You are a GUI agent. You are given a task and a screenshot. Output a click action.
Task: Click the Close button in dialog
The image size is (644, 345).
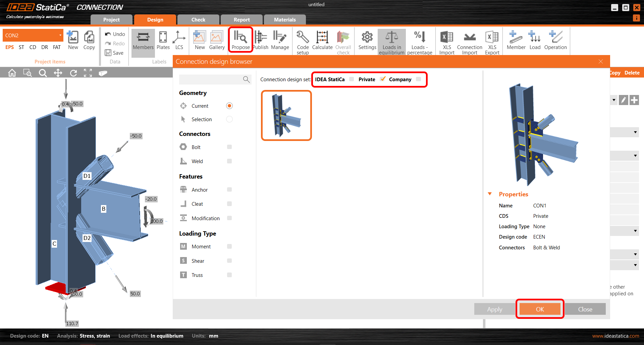[585, 309]
